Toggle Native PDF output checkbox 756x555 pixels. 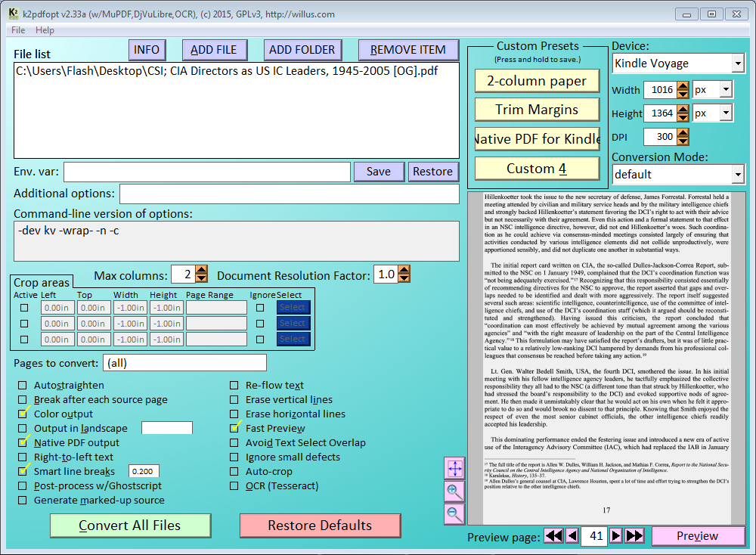22,442
